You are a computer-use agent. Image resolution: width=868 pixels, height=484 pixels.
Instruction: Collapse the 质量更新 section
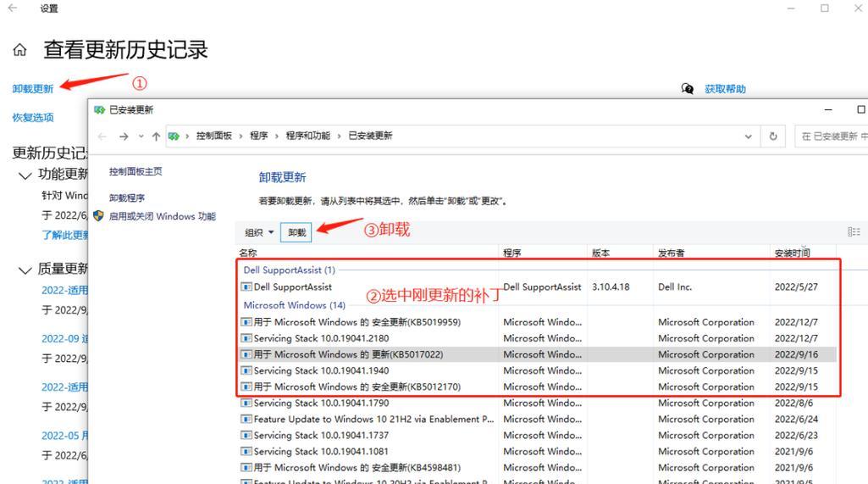pos(25,270)
